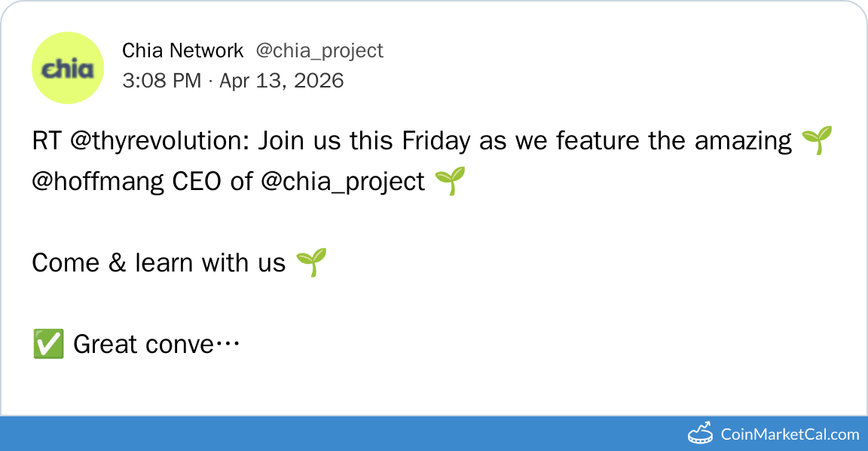Click the "RT" prefix of the tweet

tap(47, 141)
